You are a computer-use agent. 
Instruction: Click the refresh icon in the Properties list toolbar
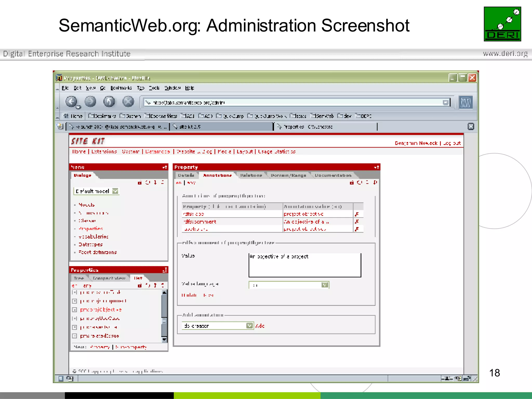coord(148,285)
